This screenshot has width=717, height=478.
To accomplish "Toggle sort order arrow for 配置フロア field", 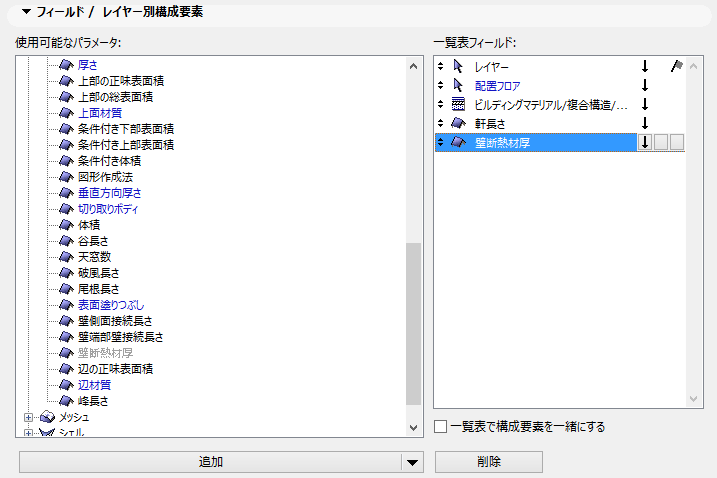I will (x=645, y=86).
